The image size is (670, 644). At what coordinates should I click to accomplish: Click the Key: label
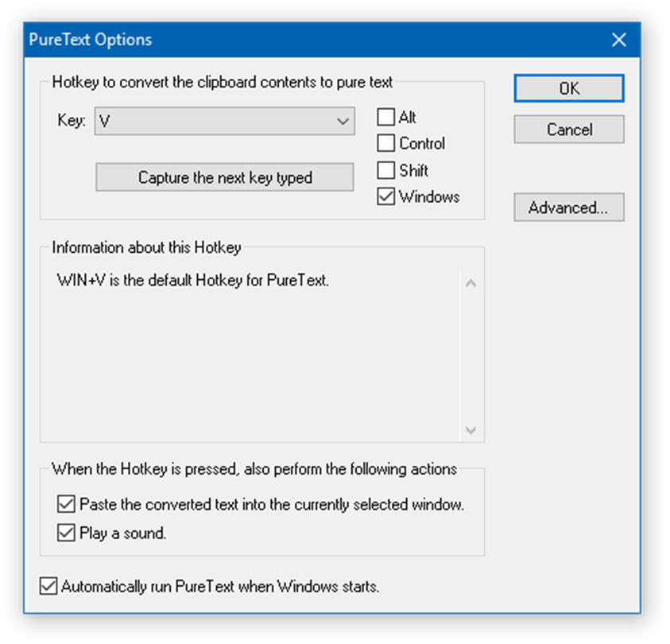[x=71, y=122]
